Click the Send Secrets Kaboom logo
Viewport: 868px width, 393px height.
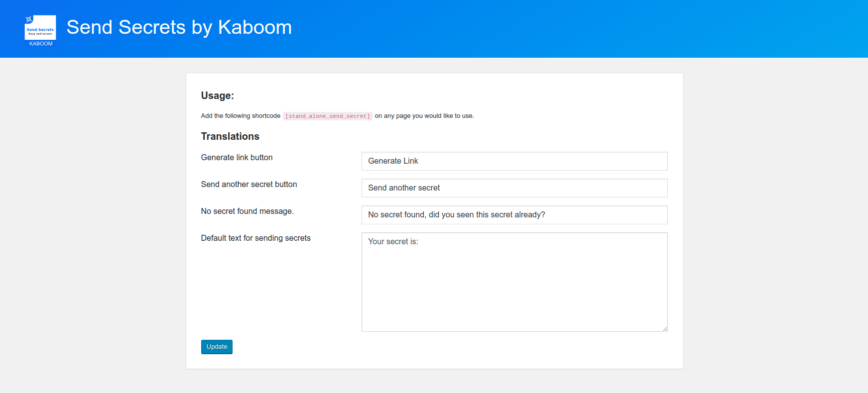[x=40, y=31]
